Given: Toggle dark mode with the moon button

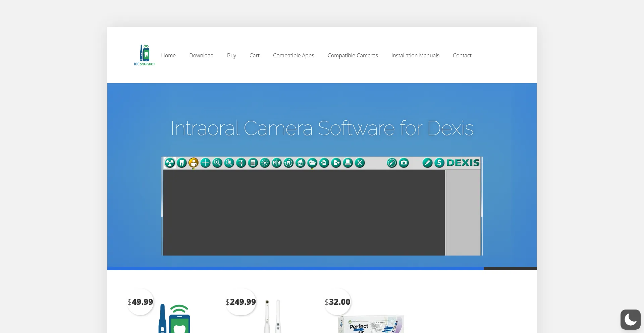Looking at the screenshot, I should point(631,319).
